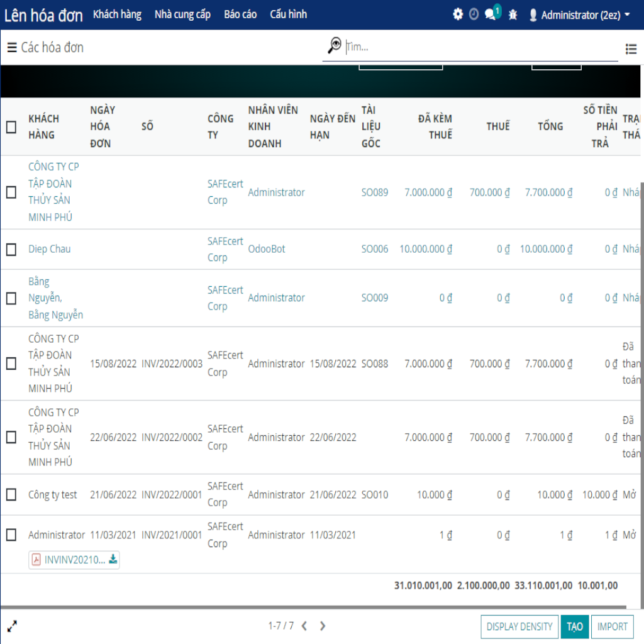Image resolution: width=644 pixels, height=644 pixels.
Task: Open the Khách hàng menu
Action: (117, 14)
